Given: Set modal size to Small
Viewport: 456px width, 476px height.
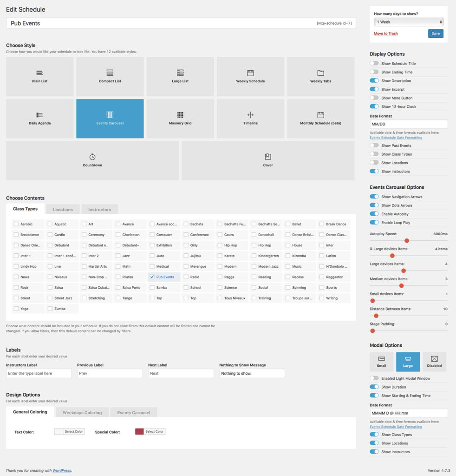Looking at the screenshot, I should [x=381, y=362].
